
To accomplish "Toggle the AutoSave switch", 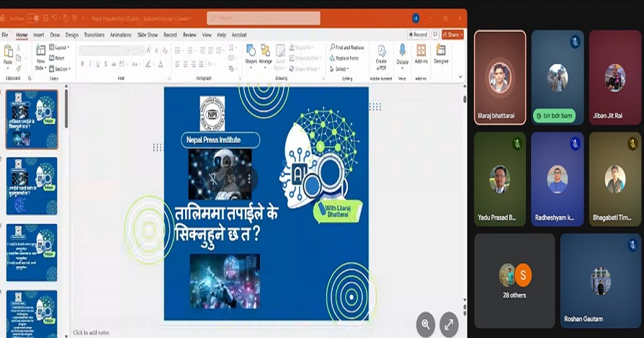I will 33,17.
